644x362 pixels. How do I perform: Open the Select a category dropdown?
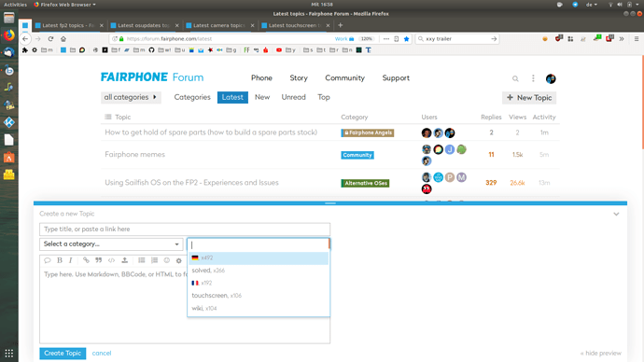[111, 244]
